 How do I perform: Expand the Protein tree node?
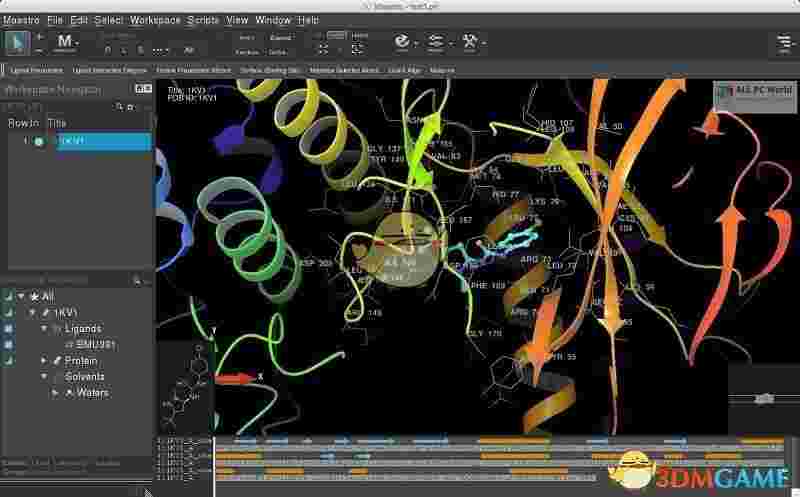44,360
